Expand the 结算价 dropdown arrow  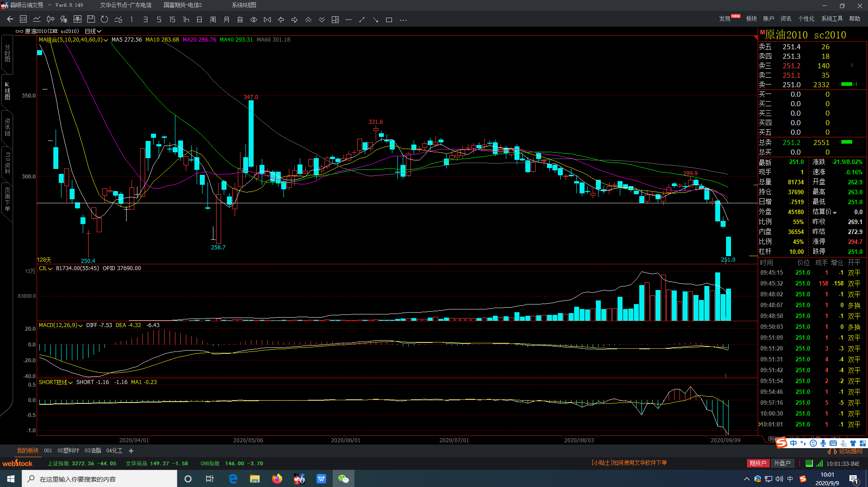click(x=835, y=212)
